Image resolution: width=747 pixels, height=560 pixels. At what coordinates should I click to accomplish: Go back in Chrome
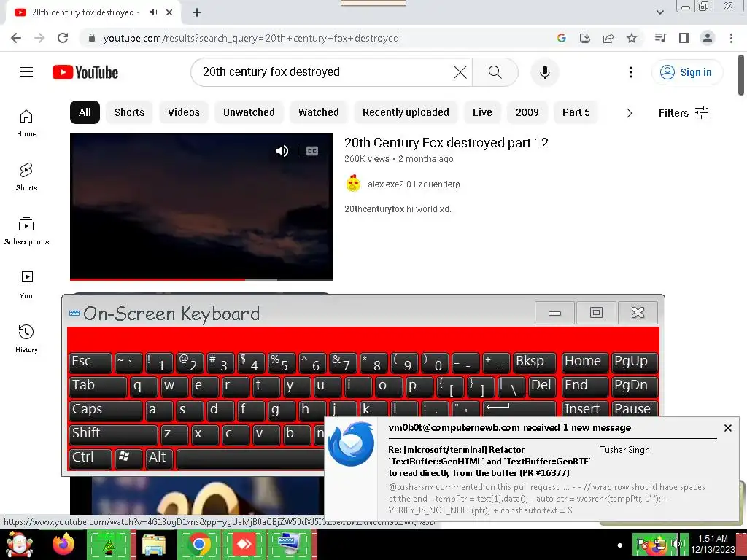coord(16,38)
